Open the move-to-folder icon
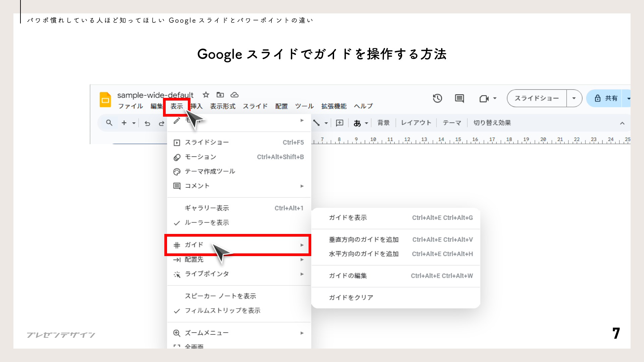 tap(220, 95)
